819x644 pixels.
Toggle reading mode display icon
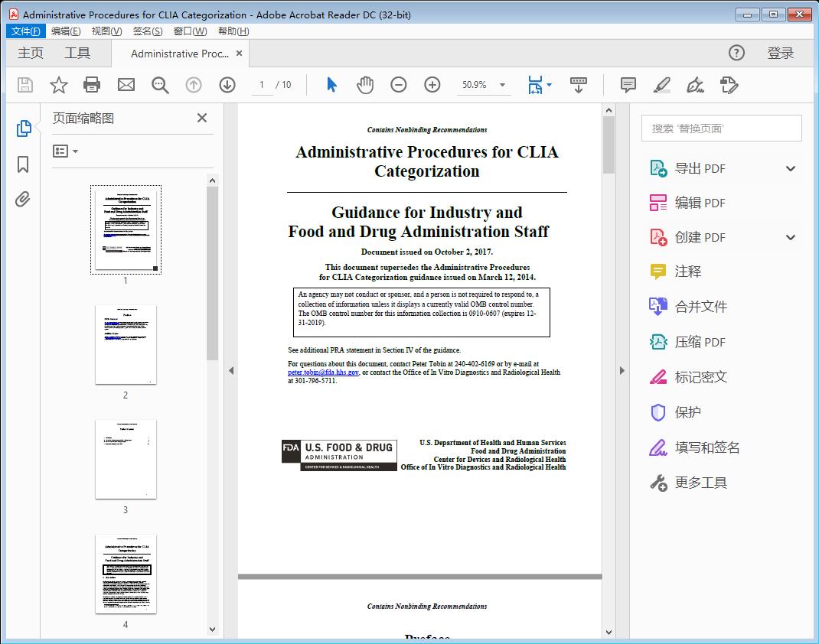point(578,85)
